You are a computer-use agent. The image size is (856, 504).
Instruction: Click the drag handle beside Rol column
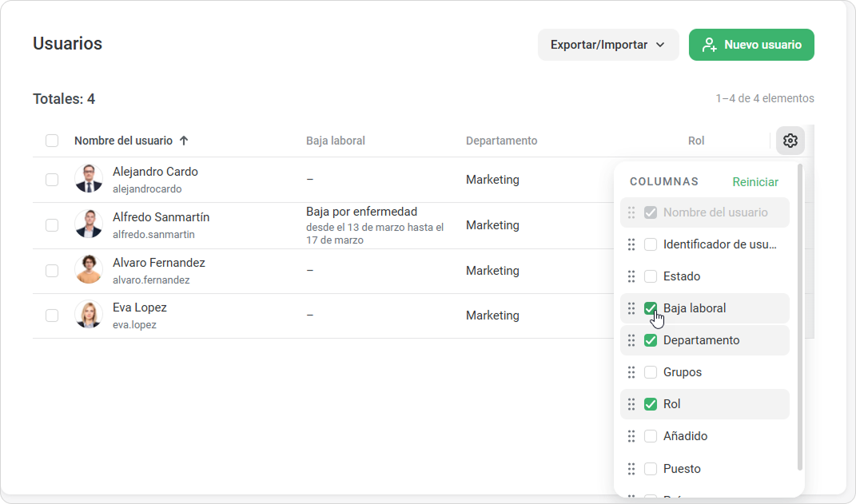(631, 404)
